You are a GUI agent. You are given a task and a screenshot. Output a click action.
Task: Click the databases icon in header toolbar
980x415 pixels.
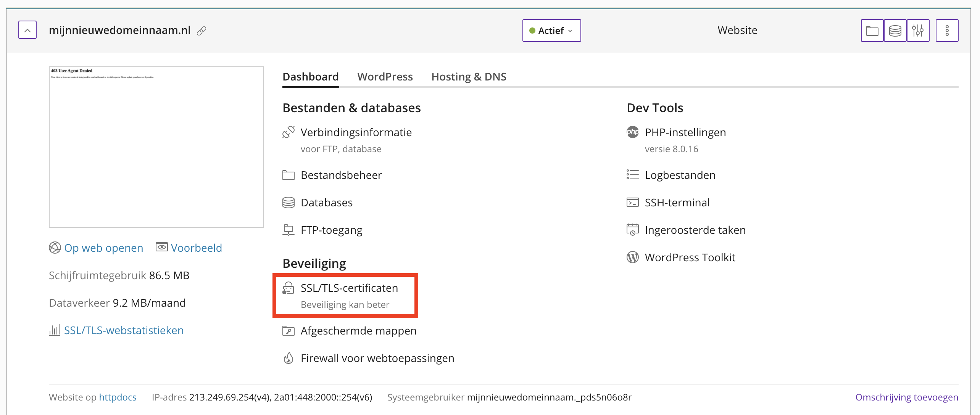(895, 31)
